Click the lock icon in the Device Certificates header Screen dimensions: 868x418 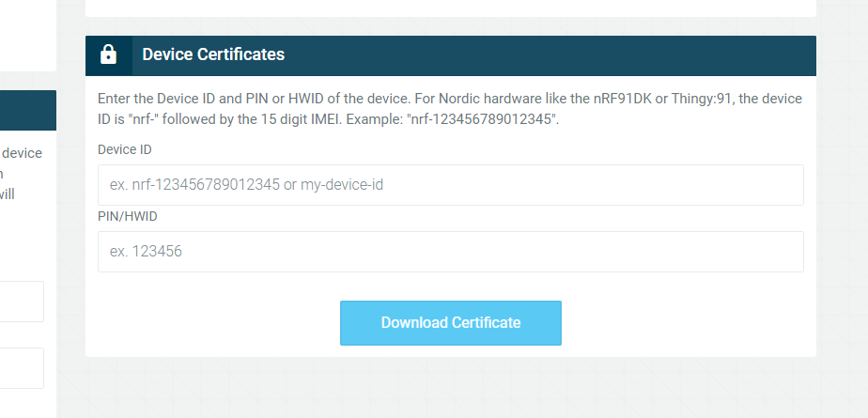tap(108, 54)
